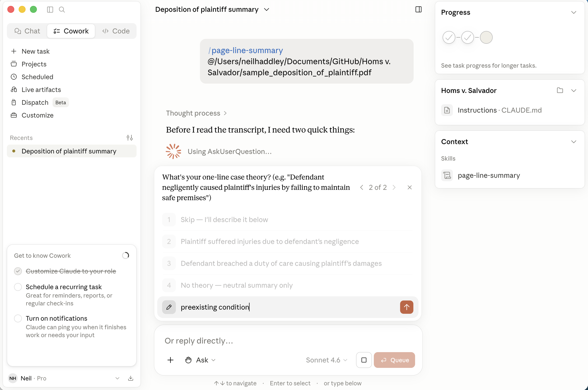588x390 pixels.
Task: Select option 1 Skip — I'll describe it below
Action: [x=287, y=220]
